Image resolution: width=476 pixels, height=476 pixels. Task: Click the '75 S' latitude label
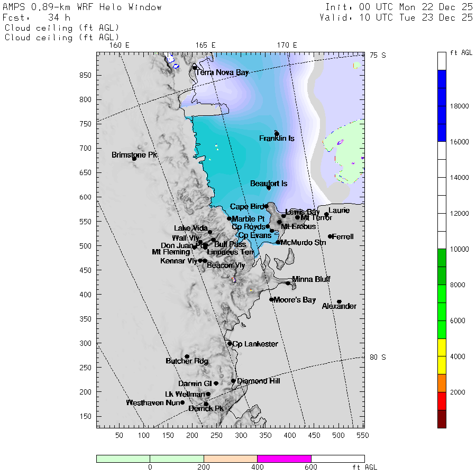click(378, 55)
